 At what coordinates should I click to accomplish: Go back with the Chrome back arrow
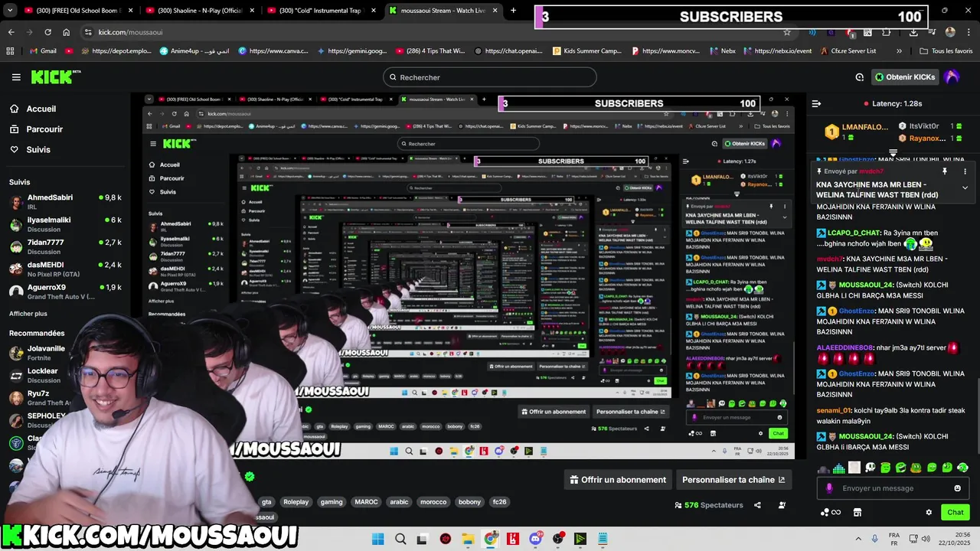[11, 32]
